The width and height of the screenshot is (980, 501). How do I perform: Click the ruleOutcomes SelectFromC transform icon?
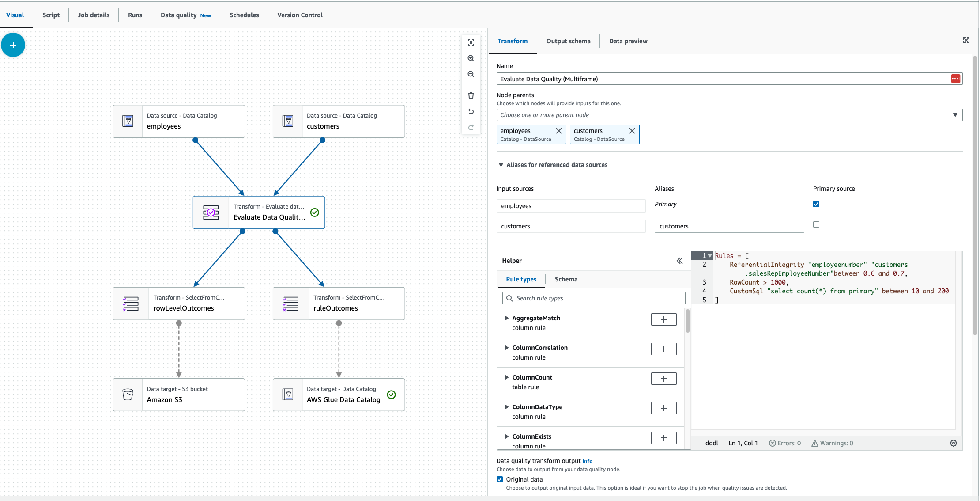point(290,303)
